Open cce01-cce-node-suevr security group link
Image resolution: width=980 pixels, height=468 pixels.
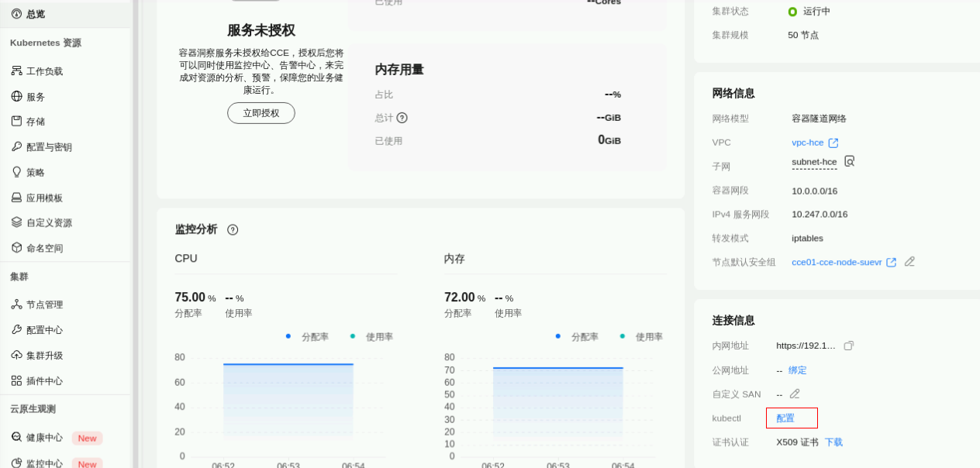point(837,262)
